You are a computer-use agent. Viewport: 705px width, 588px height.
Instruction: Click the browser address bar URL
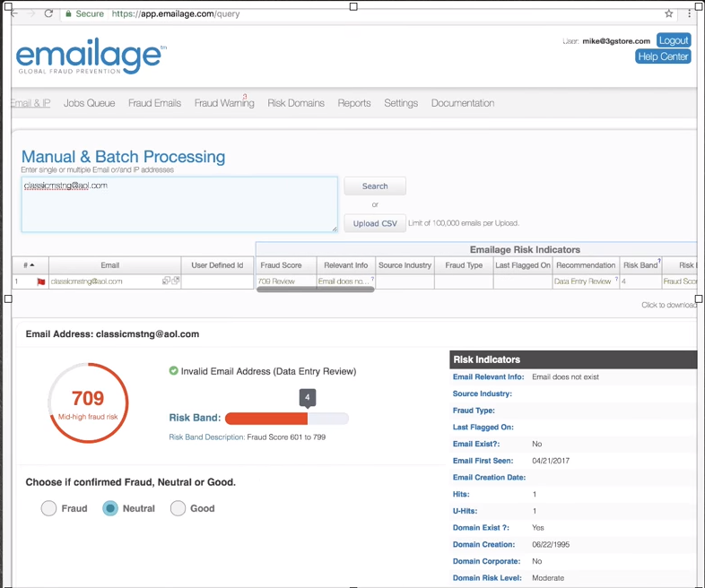(176, 14)
